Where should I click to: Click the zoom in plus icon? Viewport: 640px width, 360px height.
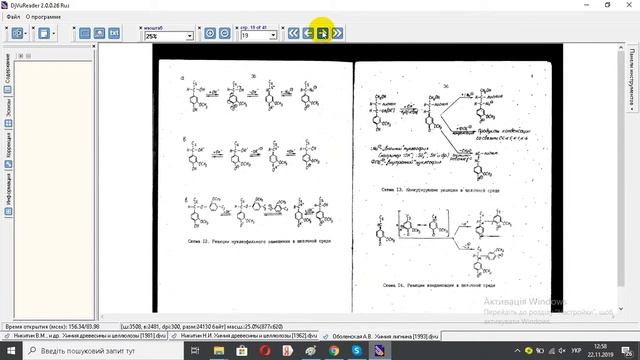pyautogui.click(x=210, y=33)
